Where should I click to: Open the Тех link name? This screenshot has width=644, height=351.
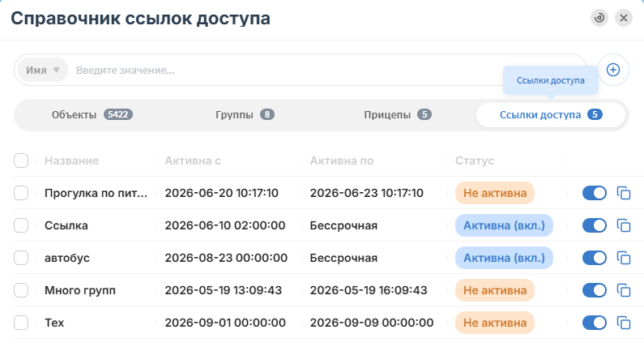click(x=54, y=323)
